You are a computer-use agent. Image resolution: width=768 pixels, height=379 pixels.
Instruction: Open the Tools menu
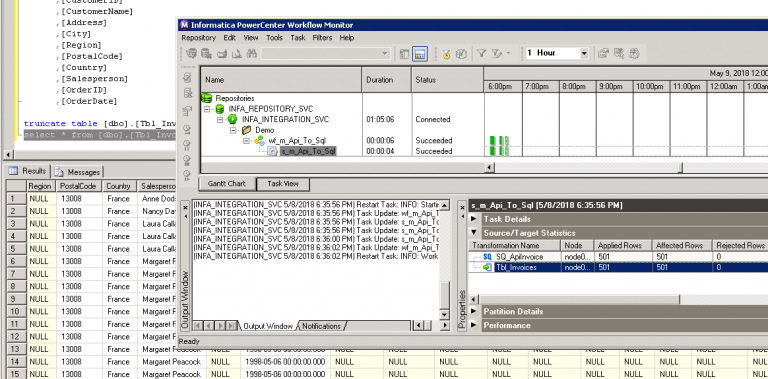(x=274, y=38)
